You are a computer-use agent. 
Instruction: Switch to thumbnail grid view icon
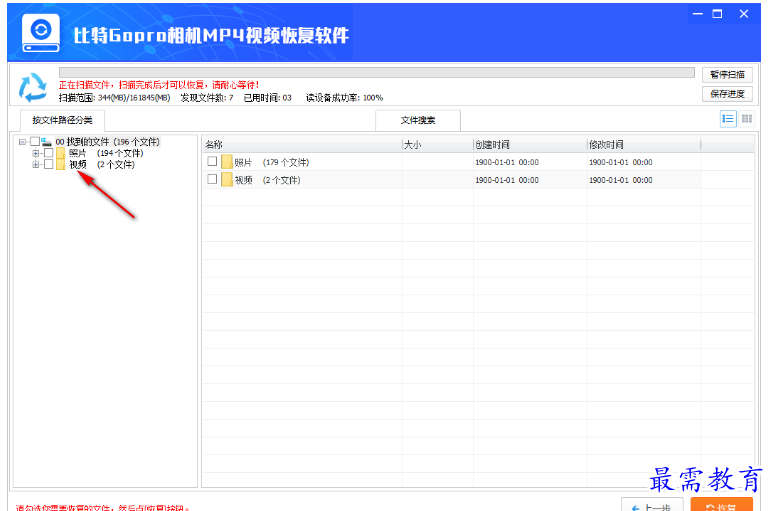746,119
